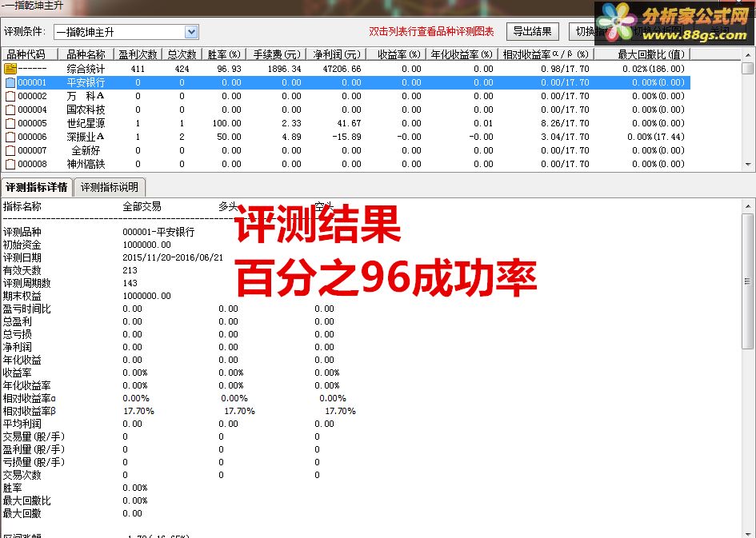Click relative return 8.26/17.70
Screen dimensions: 756x538
(565, 123)
